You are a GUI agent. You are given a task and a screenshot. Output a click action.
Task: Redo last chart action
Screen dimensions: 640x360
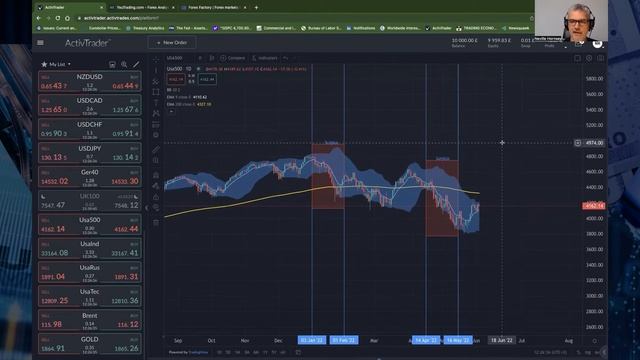[294, 58]
